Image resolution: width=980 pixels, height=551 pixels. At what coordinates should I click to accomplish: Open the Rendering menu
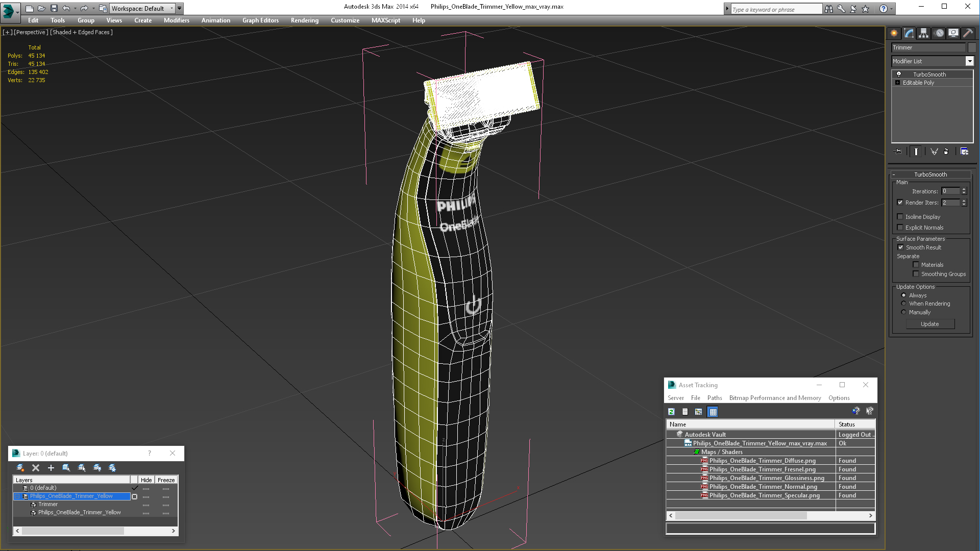tap(305, 20)
